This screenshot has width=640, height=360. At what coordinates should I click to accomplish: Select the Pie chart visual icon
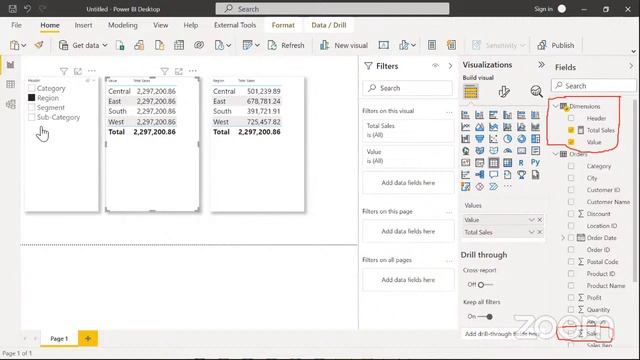[507, 139]
